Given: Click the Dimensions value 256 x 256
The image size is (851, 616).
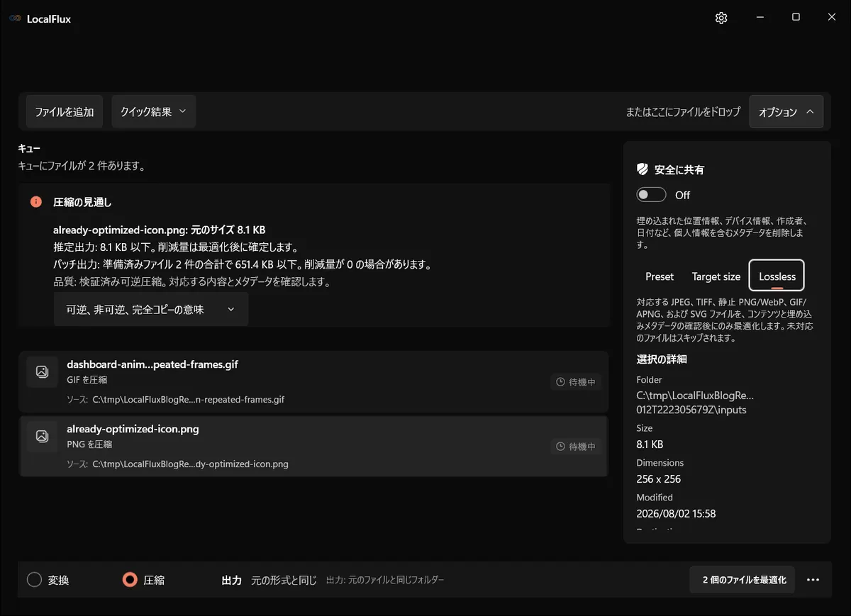Looking at the screenshot, I should coord(659,479).
